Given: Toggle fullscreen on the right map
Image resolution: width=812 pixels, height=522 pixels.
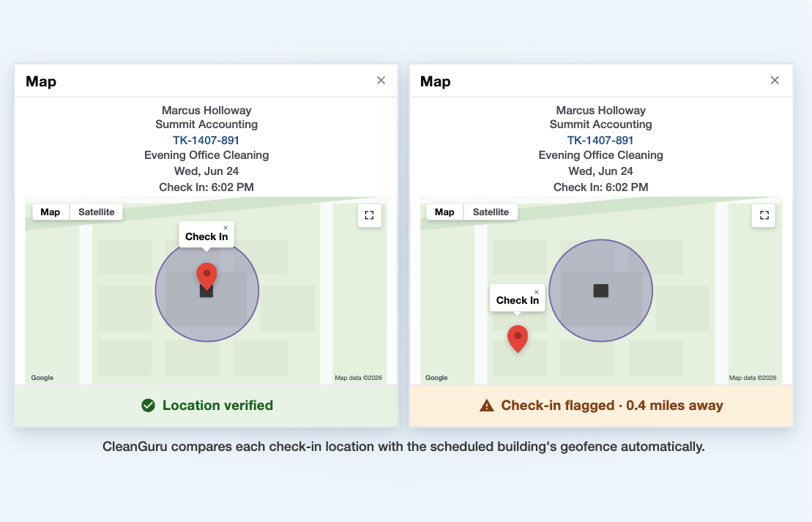Looking at the screenshot, I should tap(764, 215).
